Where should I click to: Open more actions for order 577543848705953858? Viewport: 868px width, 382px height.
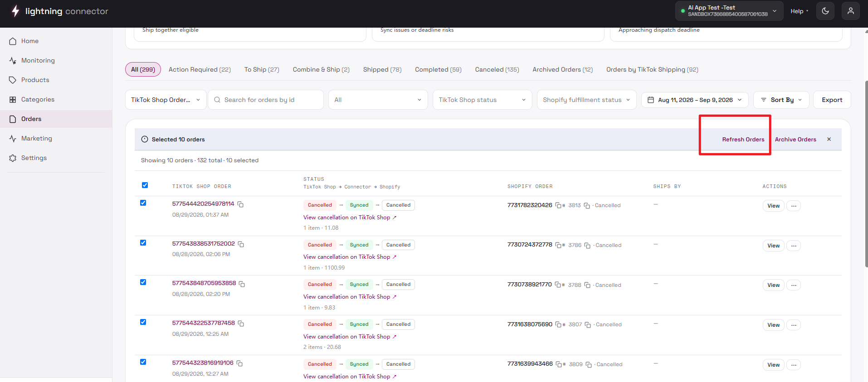[794, 285]
